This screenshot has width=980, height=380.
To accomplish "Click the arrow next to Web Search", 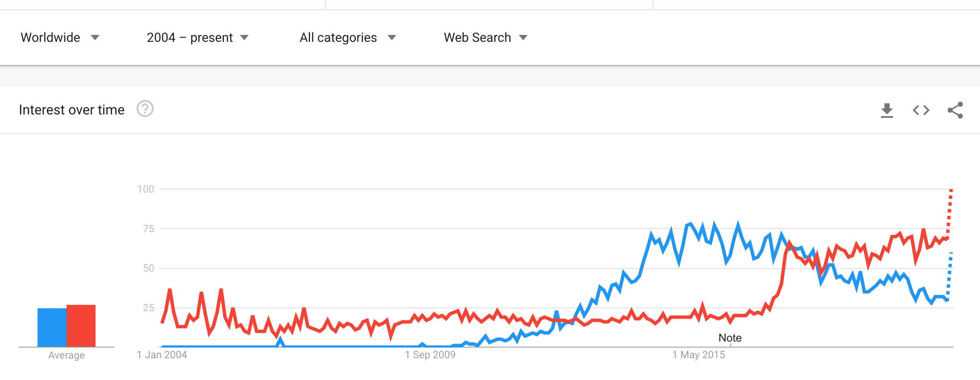I will click(x=523, y=38).
